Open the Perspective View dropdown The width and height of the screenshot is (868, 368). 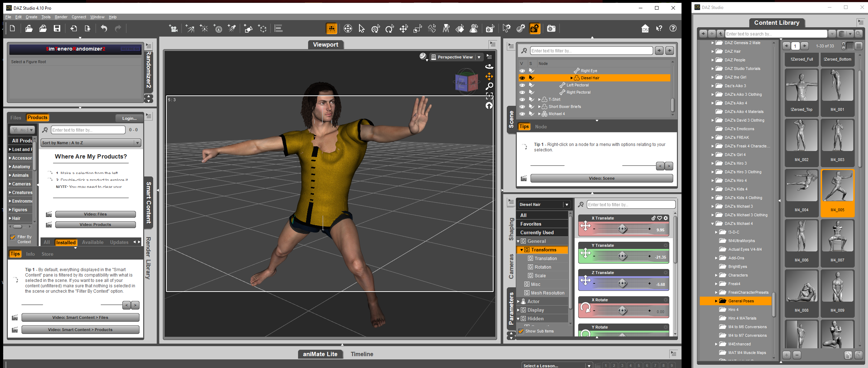click(x=479, y=57)
